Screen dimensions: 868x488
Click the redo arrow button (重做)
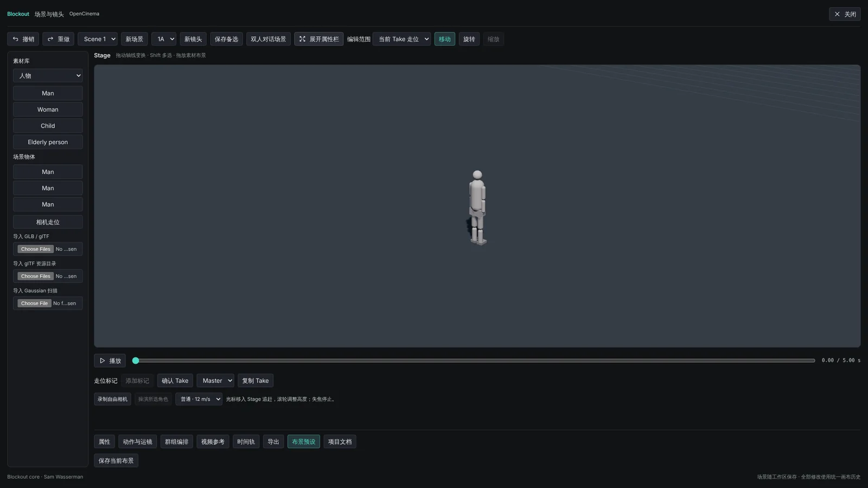58,39
